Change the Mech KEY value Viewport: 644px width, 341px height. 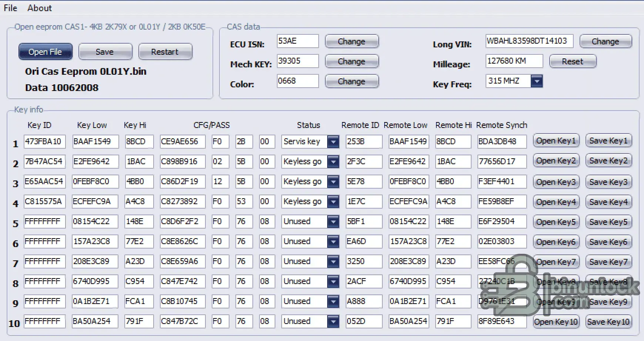[352, 61]
